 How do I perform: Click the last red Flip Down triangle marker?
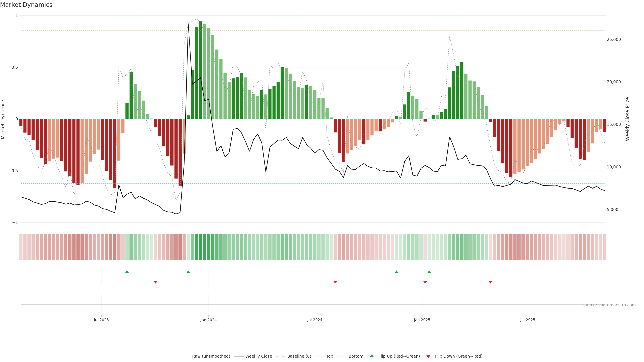pos(490,282)
